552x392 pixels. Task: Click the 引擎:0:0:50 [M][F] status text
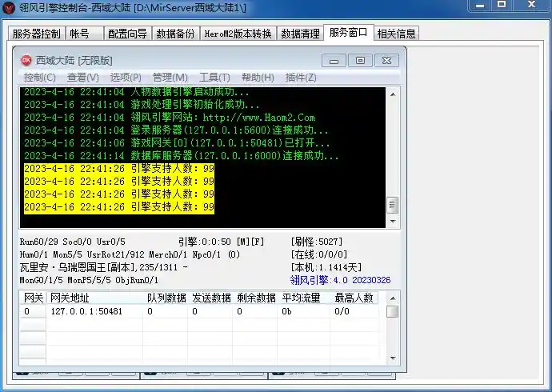click(221, 242)
